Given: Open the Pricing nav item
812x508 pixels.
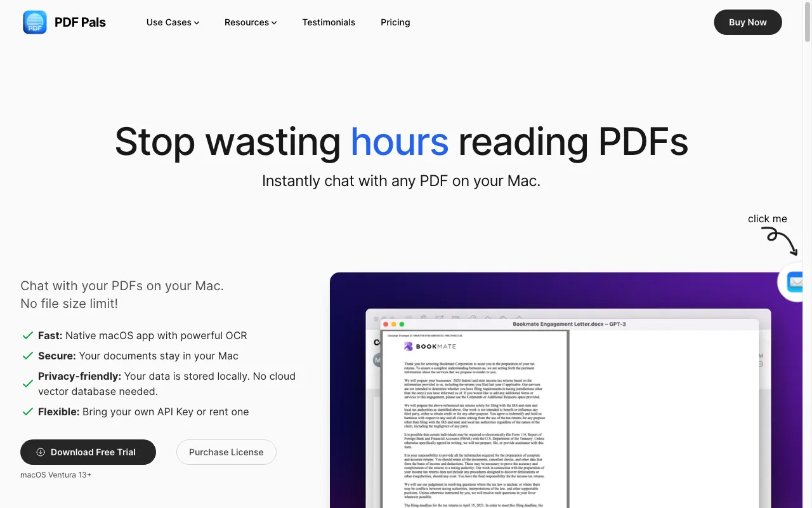Looking at the screenshot, I should (395, 22).
